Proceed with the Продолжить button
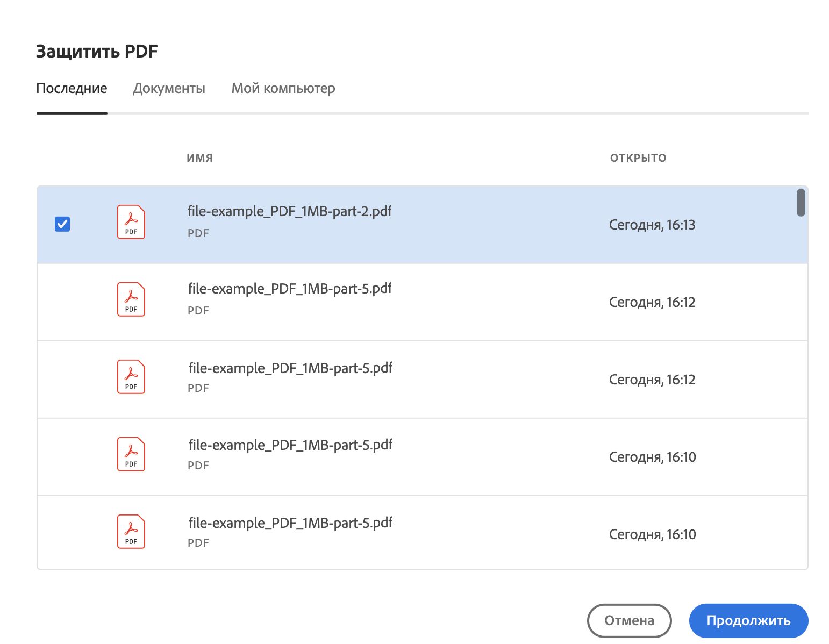The height and width of the screenshot is (644, 829). [x=748, y=620]
